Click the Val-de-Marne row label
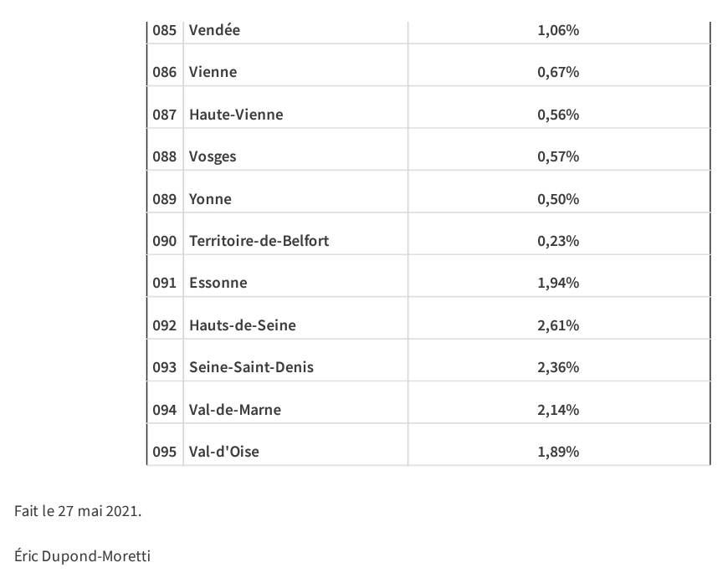Screen dimensions: 728x588 coord(234,410)
